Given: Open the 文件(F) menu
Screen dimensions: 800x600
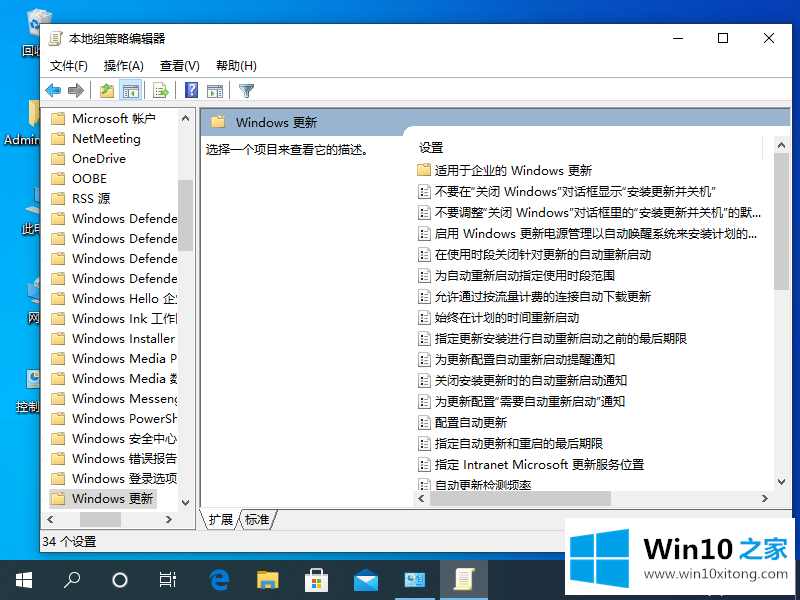Looking at the screenshot, I should click(x=69, y=65).
